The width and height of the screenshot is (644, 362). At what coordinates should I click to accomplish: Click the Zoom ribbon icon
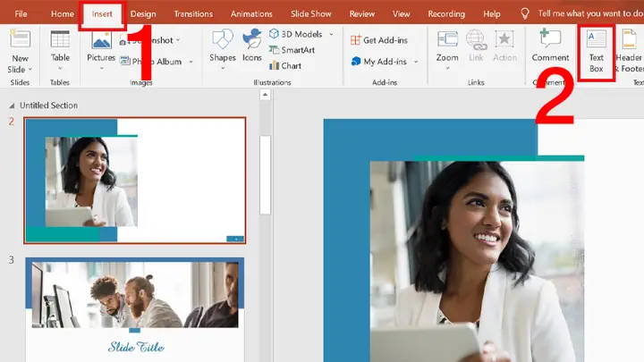(447, 40)
